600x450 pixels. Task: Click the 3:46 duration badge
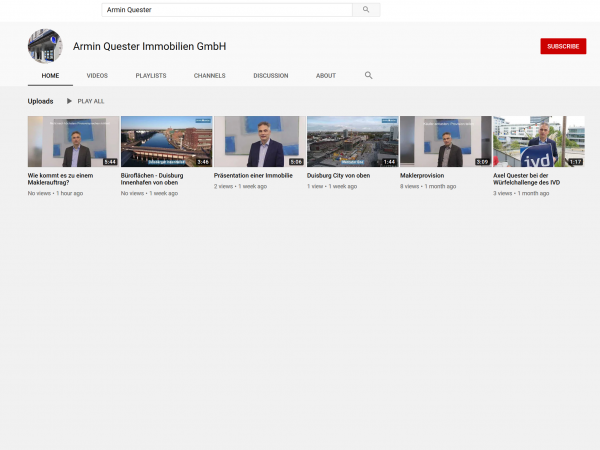[203, 162]
